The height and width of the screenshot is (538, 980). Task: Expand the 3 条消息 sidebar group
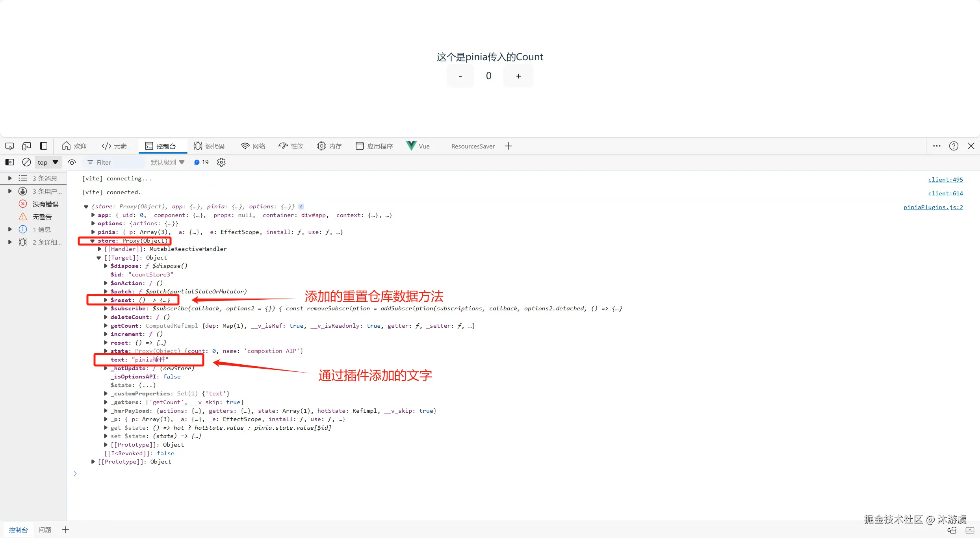point(10,178)
